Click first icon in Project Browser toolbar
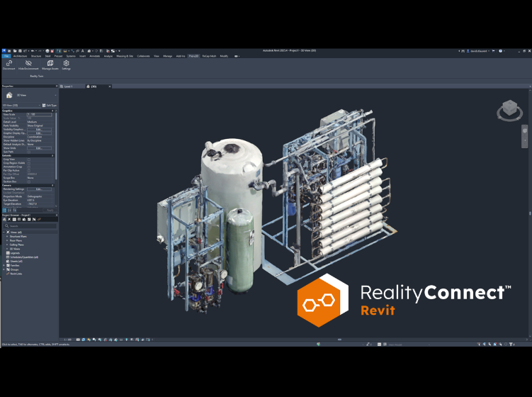 click(x=4, y=219)
